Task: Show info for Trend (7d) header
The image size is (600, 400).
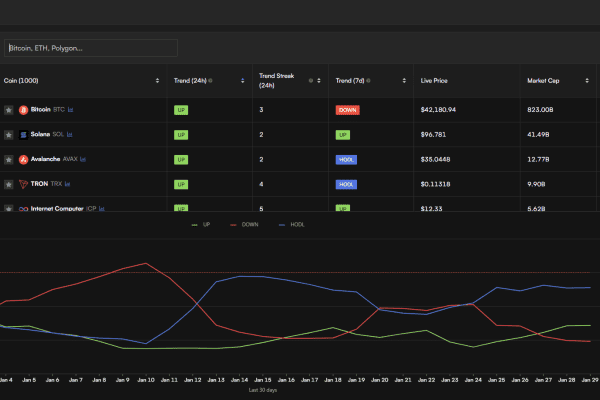Action: (x=368, y=81)
